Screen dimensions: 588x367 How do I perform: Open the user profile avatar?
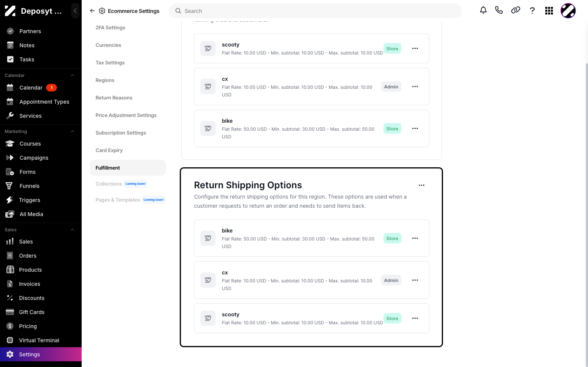pos(568,11)
